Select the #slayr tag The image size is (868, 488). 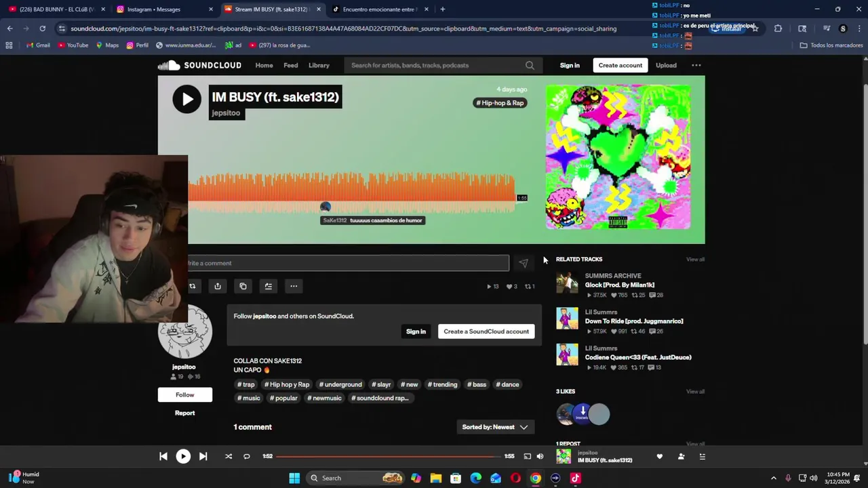(381, 384)
